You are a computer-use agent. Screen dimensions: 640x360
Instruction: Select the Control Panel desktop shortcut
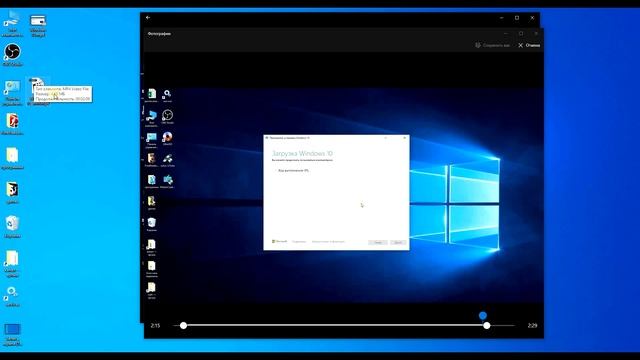tap(12, 93)
